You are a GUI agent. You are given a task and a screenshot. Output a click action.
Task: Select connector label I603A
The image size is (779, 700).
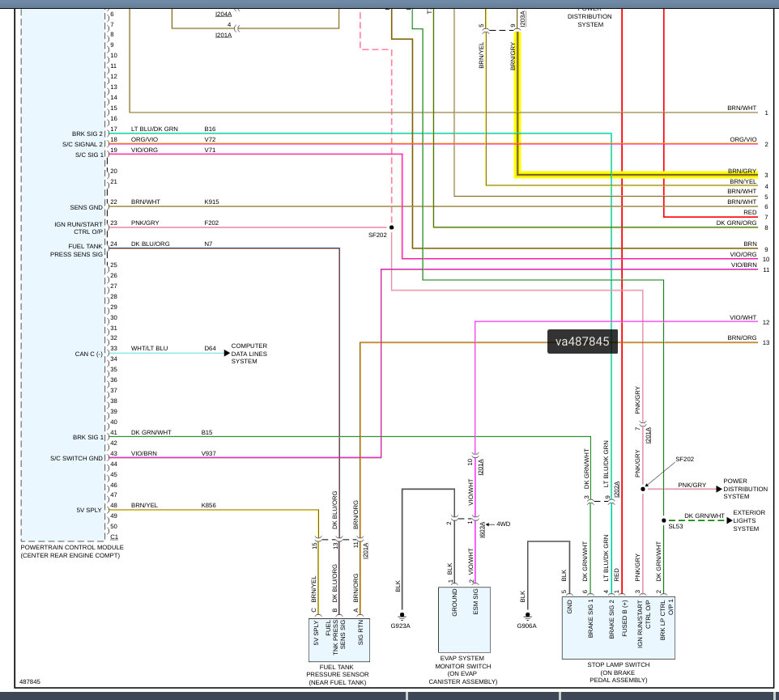482,529
